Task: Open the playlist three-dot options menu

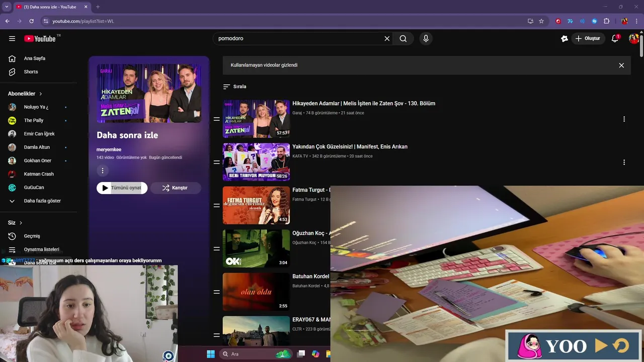Action: (x=103, y=171)
